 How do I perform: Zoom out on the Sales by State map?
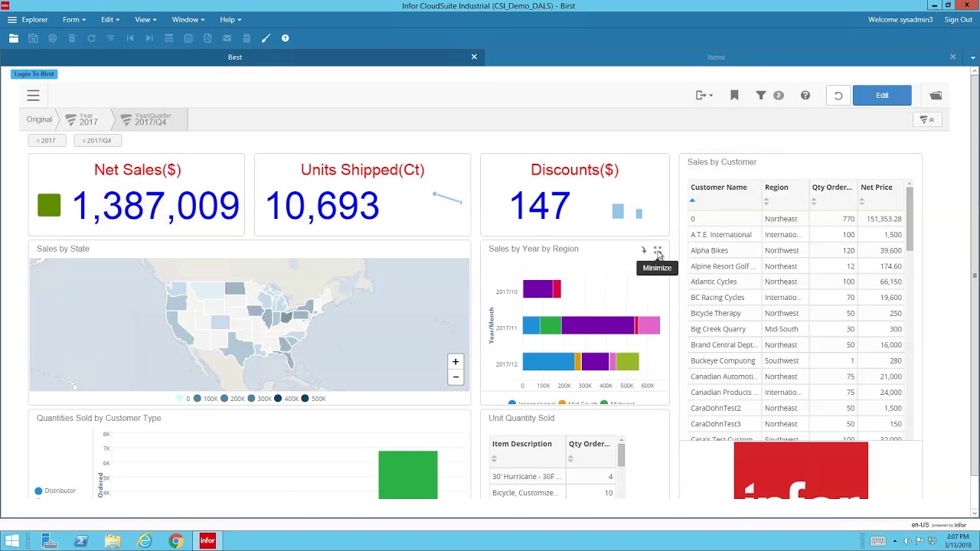click(456, 377)
